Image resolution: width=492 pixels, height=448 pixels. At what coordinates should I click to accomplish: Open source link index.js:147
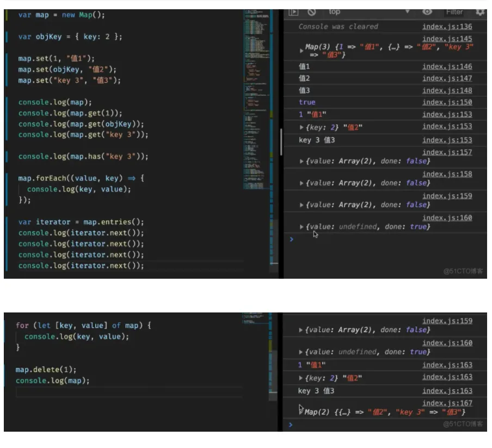(447, 78)
